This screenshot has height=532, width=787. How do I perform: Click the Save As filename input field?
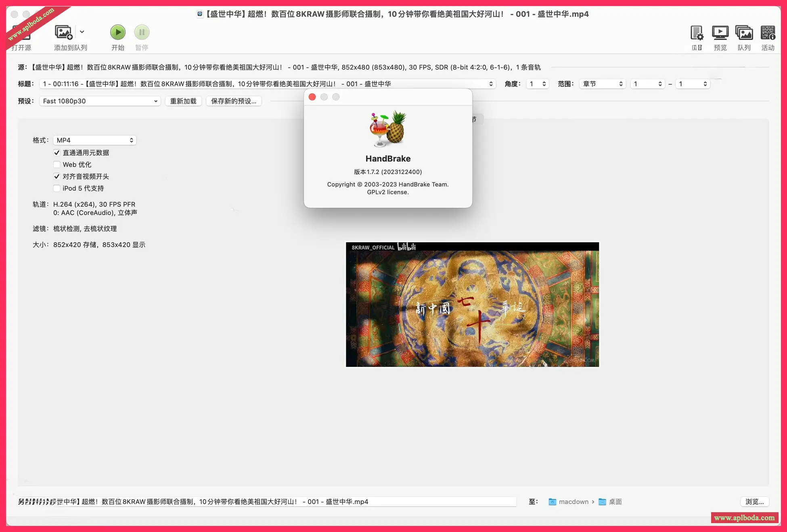point(267,502)
